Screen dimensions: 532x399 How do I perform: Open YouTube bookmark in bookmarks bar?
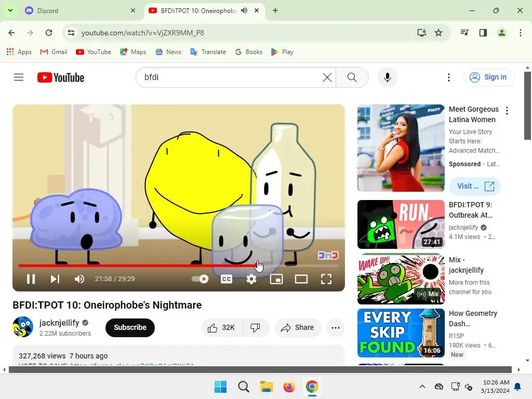pyautogui.click(x=94, y=52)
